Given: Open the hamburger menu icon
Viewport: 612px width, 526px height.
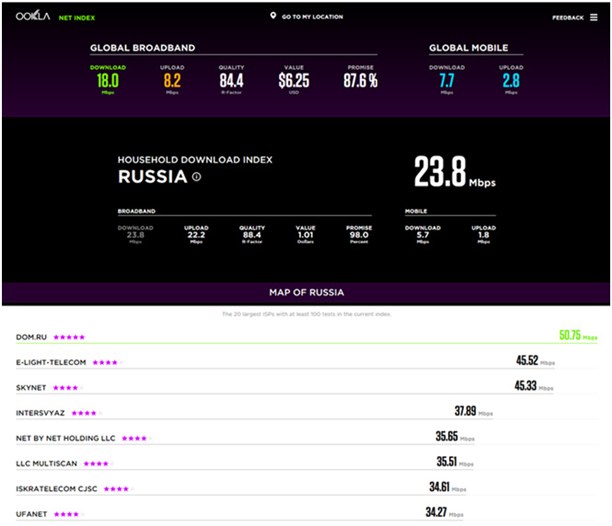Looking at the screenshot, I should (x=597, y=17).
